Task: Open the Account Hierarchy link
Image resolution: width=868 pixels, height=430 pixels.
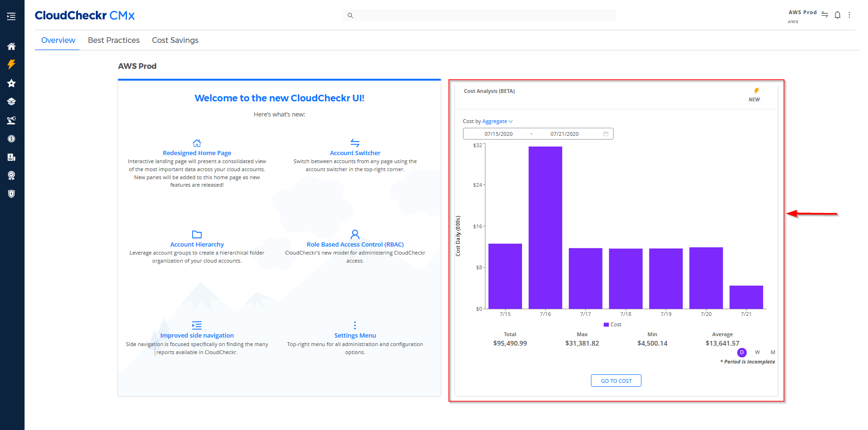Action: point(197,244)
